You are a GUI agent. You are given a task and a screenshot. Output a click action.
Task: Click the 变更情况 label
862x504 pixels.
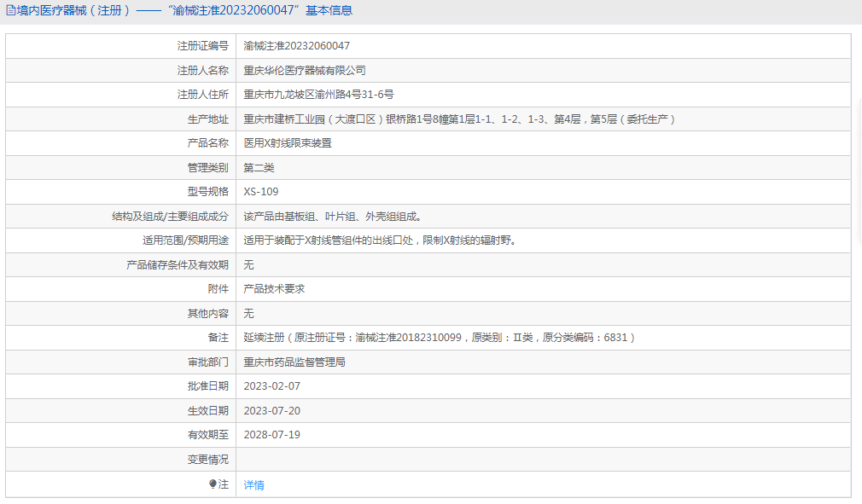[x=207, y=459]
